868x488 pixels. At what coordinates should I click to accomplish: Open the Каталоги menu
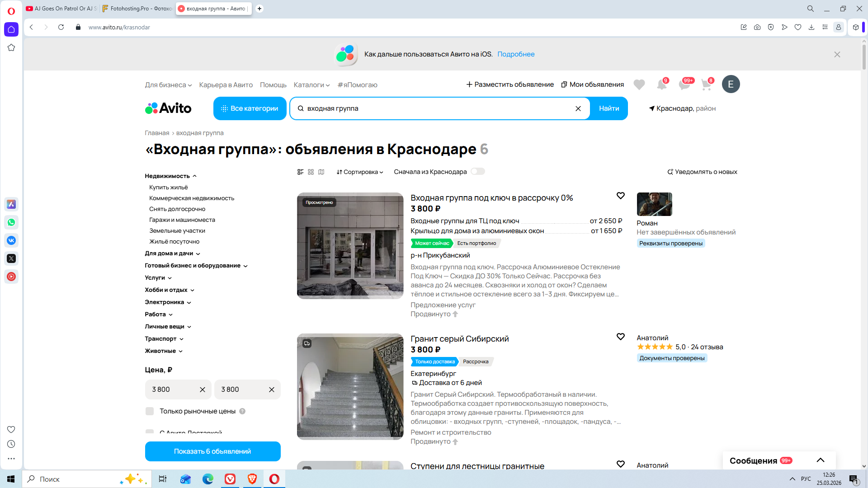[311, 85]
